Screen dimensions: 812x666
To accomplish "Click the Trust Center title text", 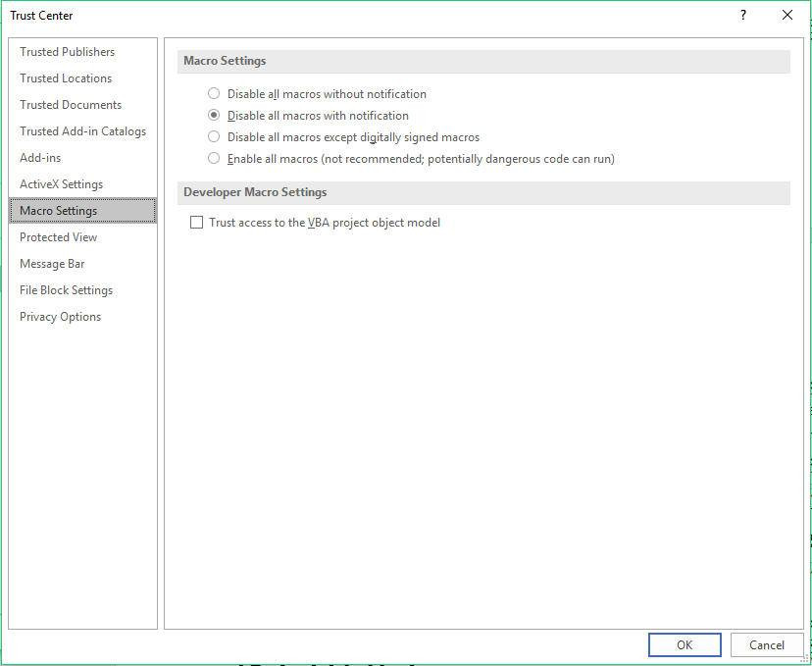I will tap(41, 16).
